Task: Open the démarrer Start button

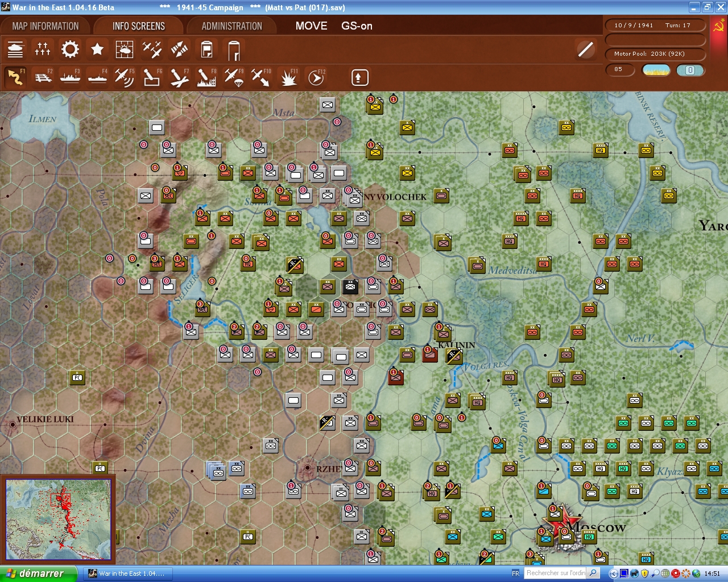Action: click(x=38, y=573)
